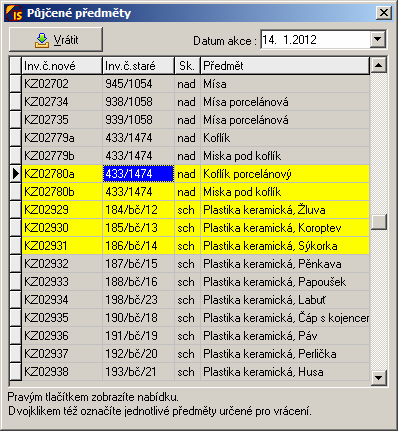
Task: Click item Plastika keramická, Páv
Action: click(x=285, y=336)
